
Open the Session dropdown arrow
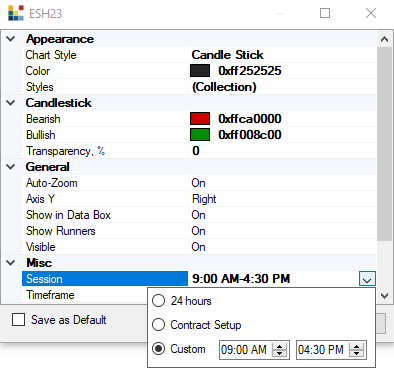[x=367, y=279]
